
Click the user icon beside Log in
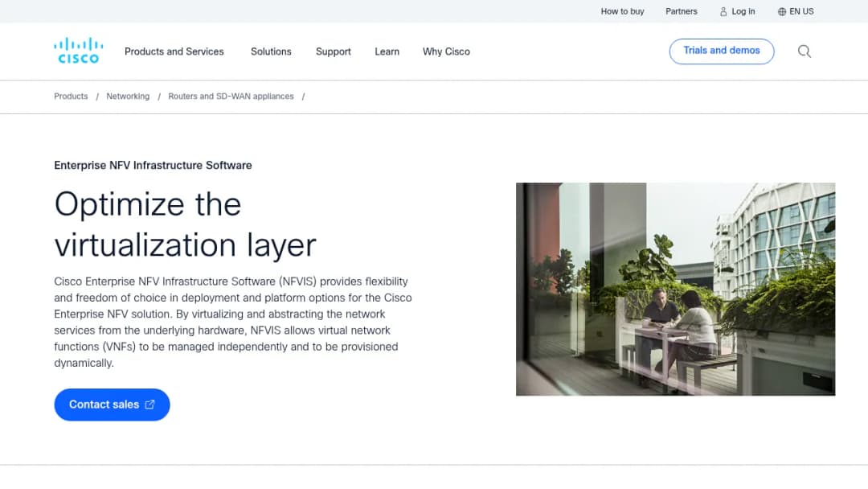coord(723,11)
